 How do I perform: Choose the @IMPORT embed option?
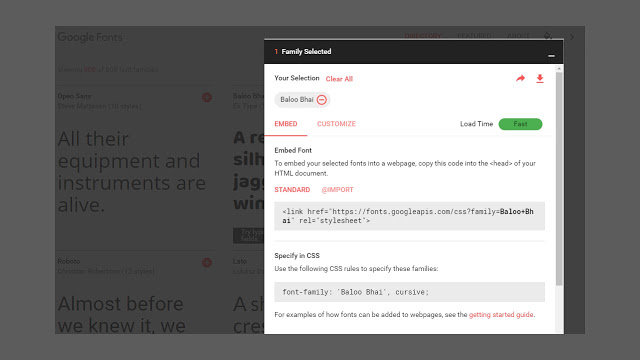pos(338,190)
